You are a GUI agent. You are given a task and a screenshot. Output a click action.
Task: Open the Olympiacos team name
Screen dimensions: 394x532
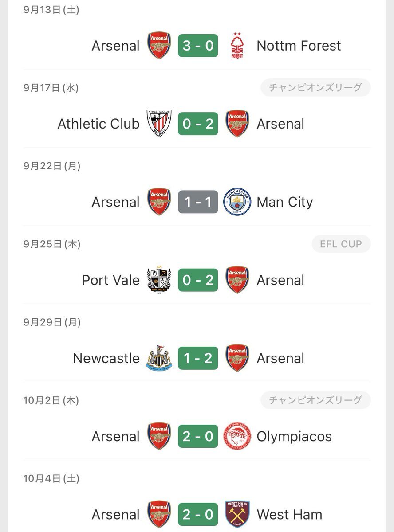[x=294, y=436]
